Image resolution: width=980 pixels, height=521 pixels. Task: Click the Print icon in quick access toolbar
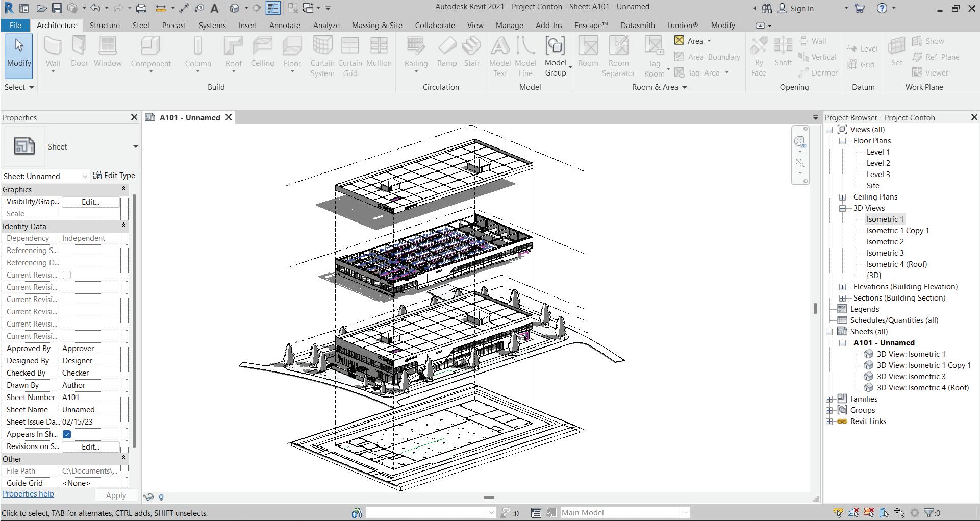(141, 8)
